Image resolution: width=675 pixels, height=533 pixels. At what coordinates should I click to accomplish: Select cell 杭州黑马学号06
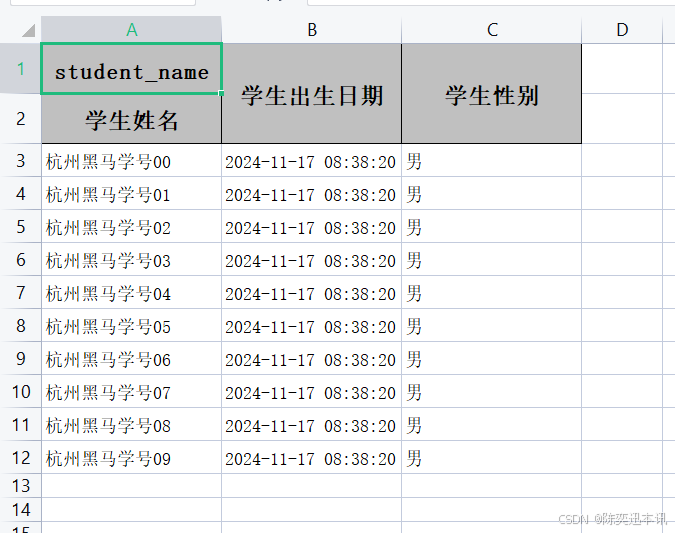tap(132, 359)
